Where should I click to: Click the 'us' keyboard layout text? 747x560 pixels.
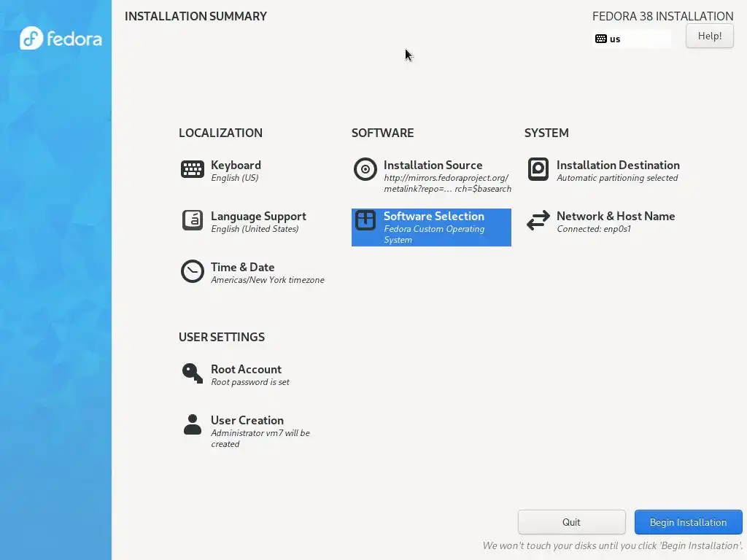coord(615,39)
